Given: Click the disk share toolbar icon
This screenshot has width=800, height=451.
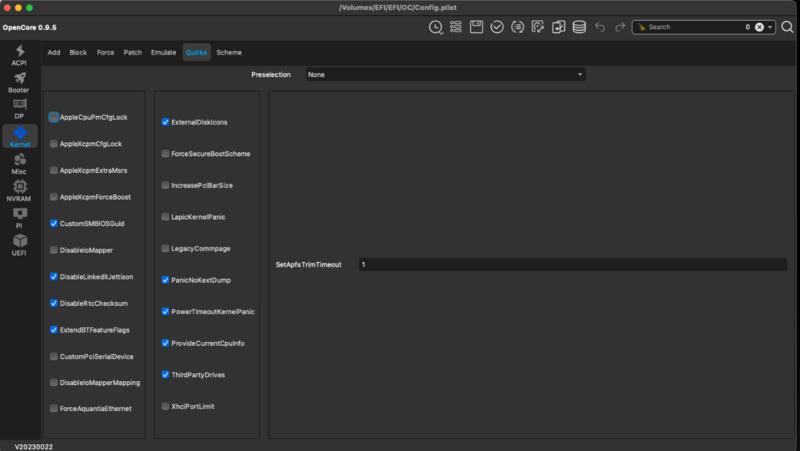Looking at the screenshot, I should [x=538, y=27].
